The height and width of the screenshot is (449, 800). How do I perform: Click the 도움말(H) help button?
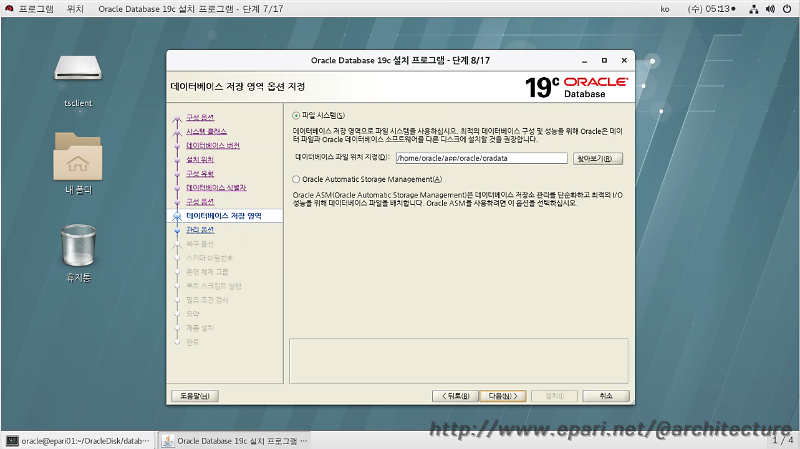195,396
